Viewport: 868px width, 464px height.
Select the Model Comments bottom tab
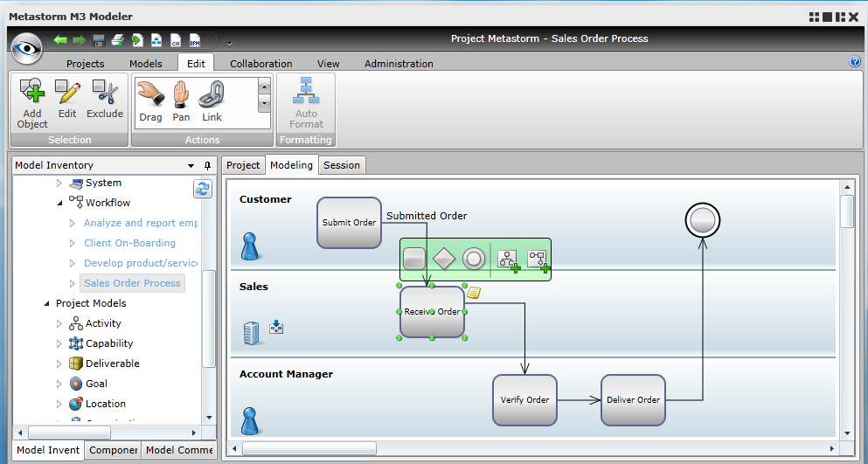[179, 450]
